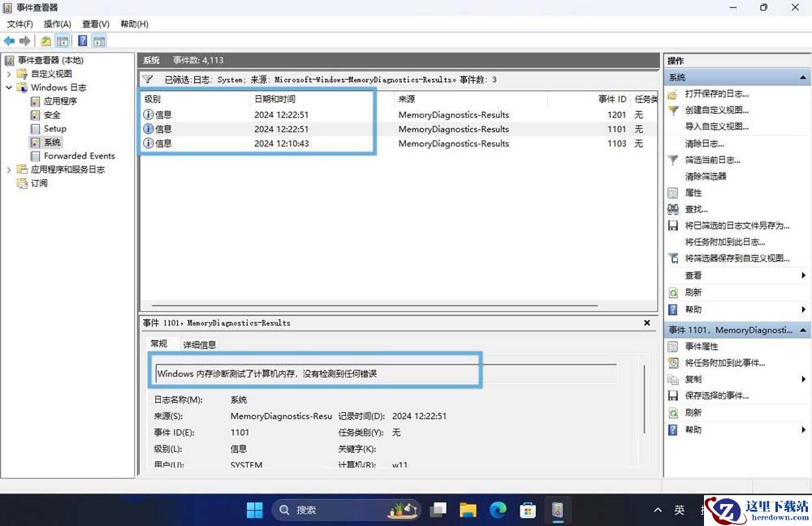Open the Windows Start menu
The image size is (812, 526).
click(x=254, y=511)
